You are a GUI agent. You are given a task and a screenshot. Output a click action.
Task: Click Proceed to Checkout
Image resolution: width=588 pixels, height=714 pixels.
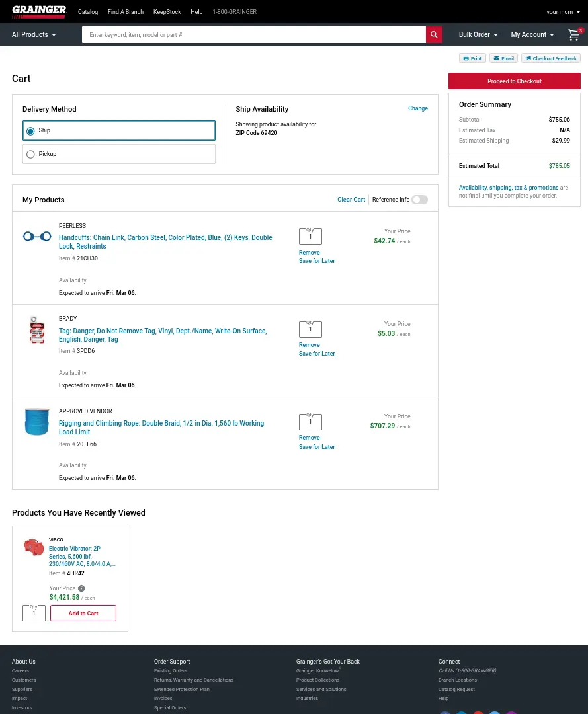pos(515,81)
